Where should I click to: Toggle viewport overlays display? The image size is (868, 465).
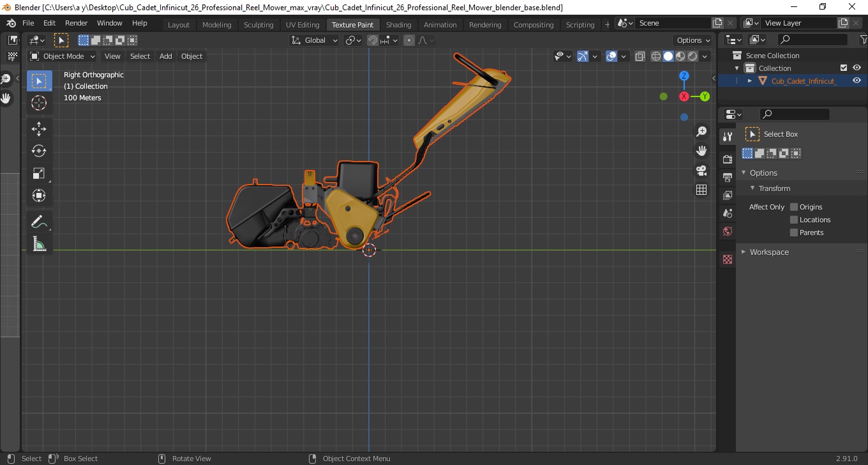[x=611, y=56]
